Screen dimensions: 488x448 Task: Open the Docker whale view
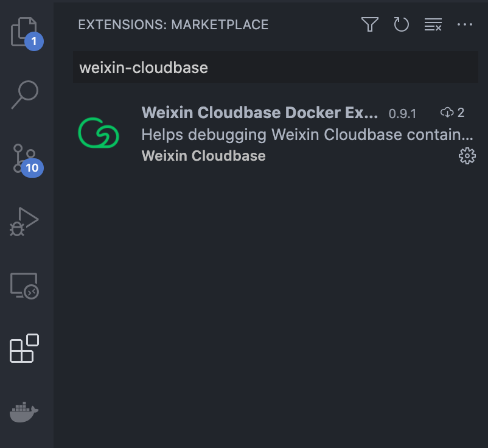[24, 412]
